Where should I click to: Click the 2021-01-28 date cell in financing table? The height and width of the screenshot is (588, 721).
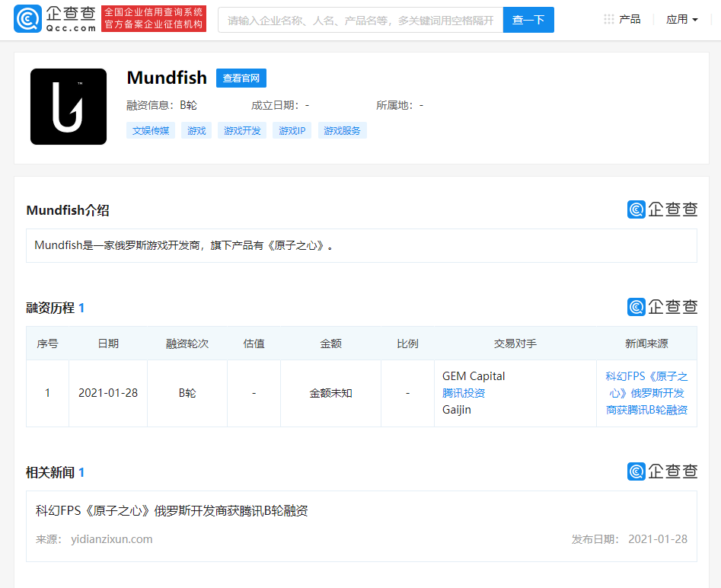click(108, 393)
